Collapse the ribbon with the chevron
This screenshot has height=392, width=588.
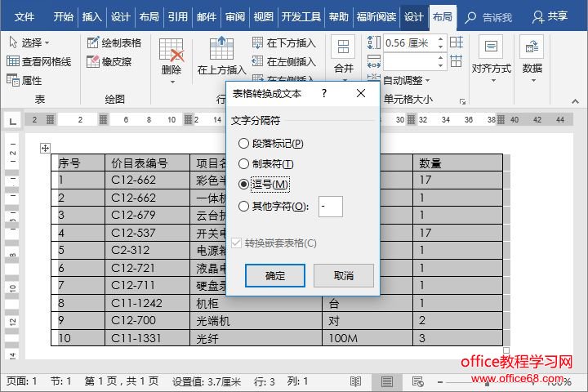click(x=575, y=101)
